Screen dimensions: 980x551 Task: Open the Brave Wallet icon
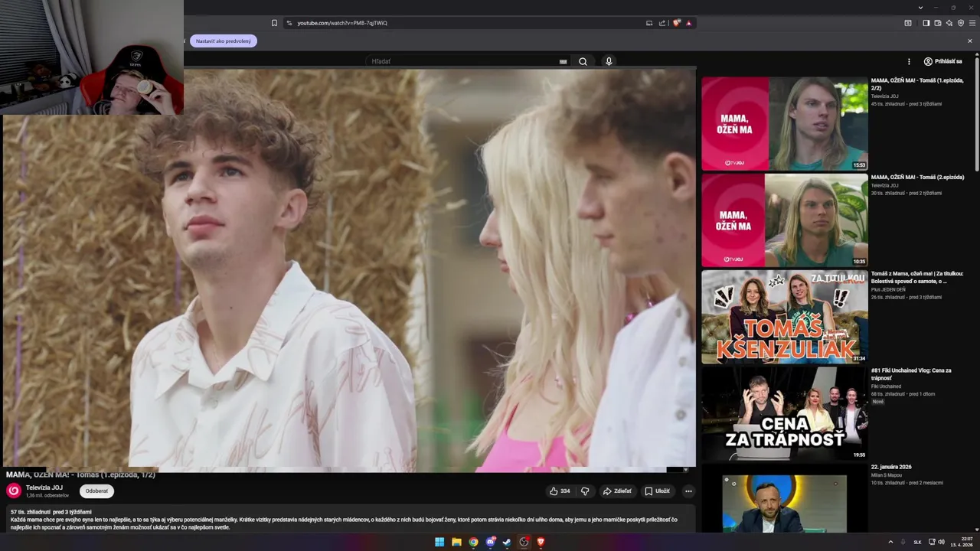937,23
